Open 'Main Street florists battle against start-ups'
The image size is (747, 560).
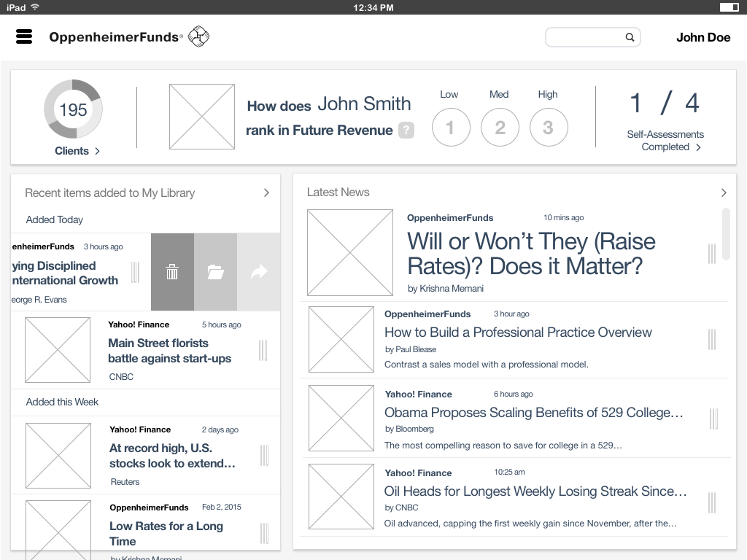169,351
